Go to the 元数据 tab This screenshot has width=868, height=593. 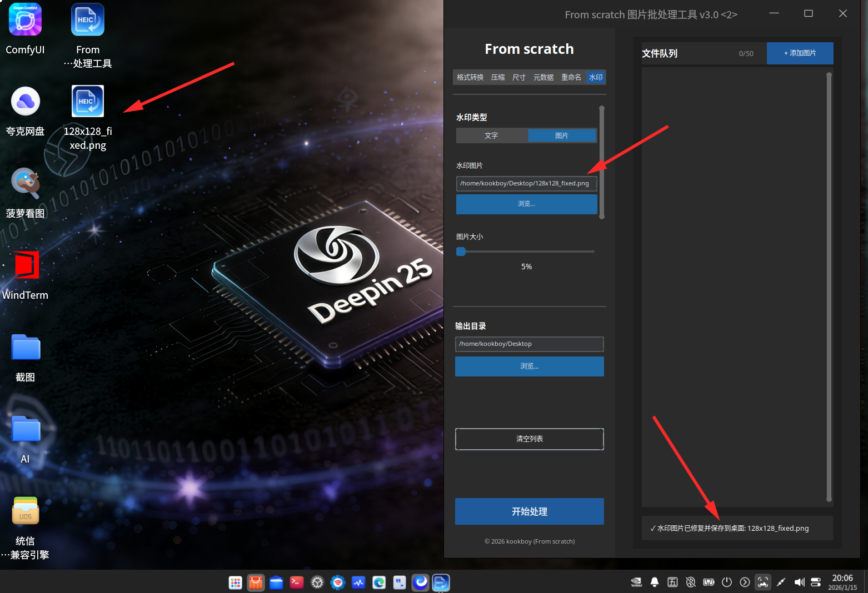click(543, 77)
